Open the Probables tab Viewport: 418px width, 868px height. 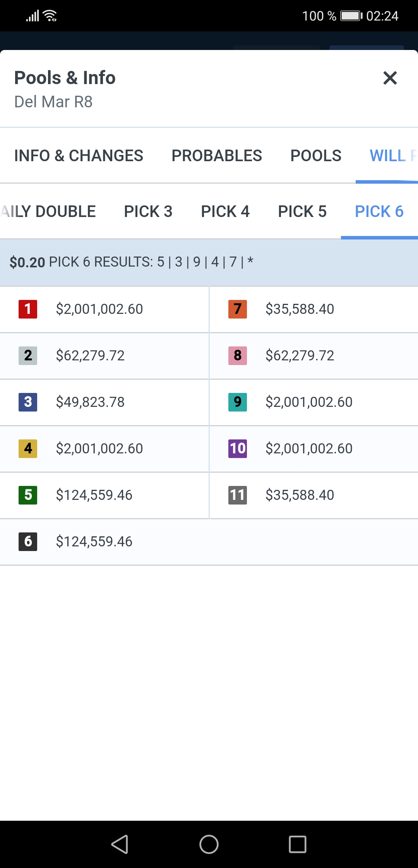(217, 156)
